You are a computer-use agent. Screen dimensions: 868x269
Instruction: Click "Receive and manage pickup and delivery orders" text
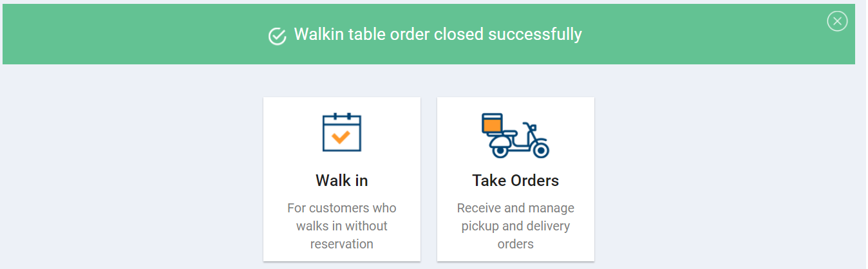516,226
